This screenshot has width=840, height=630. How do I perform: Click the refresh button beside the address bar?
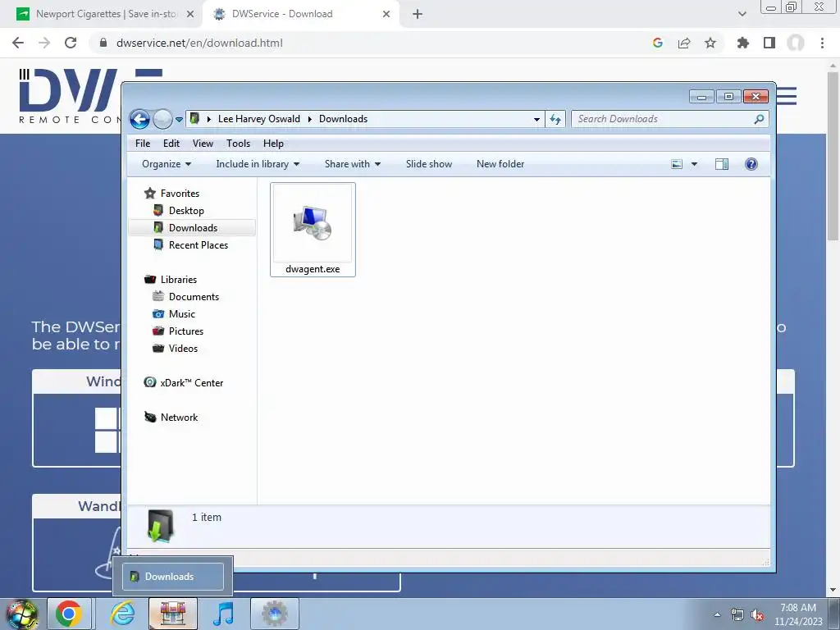555,119
